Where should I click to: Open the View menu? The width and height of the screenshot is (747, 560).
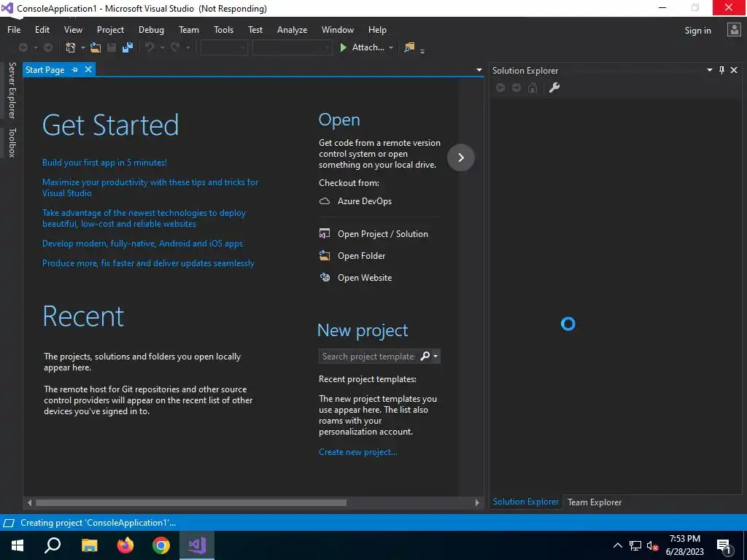(x=73, y=29)
